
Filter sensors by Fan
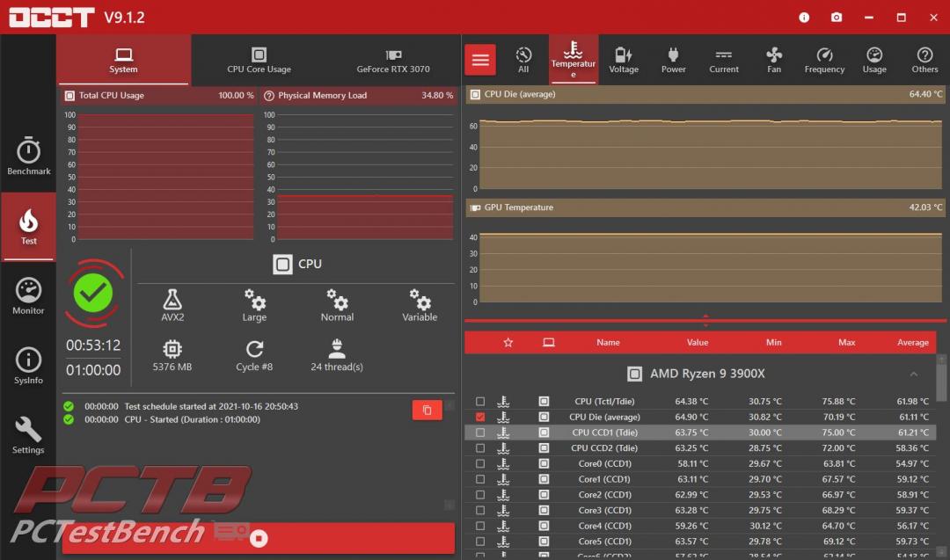(x=774, y=60)
